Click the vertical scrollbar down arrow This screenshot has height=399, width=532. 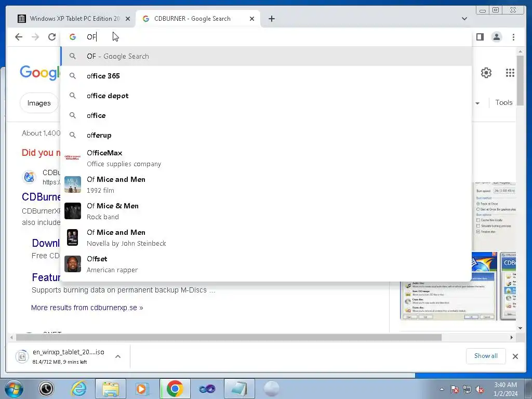click(x=520, y=328)
